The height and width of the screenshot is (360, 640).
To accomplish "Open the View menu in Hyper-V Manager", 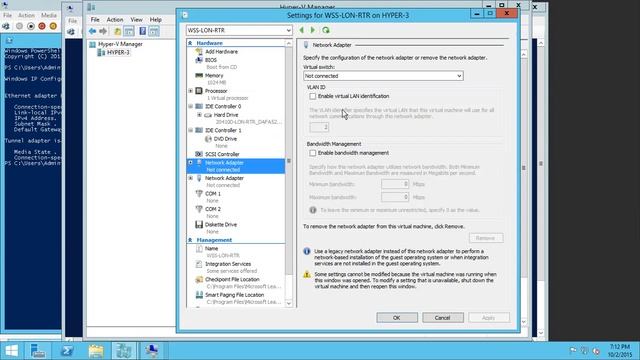I will pos(136,20).
